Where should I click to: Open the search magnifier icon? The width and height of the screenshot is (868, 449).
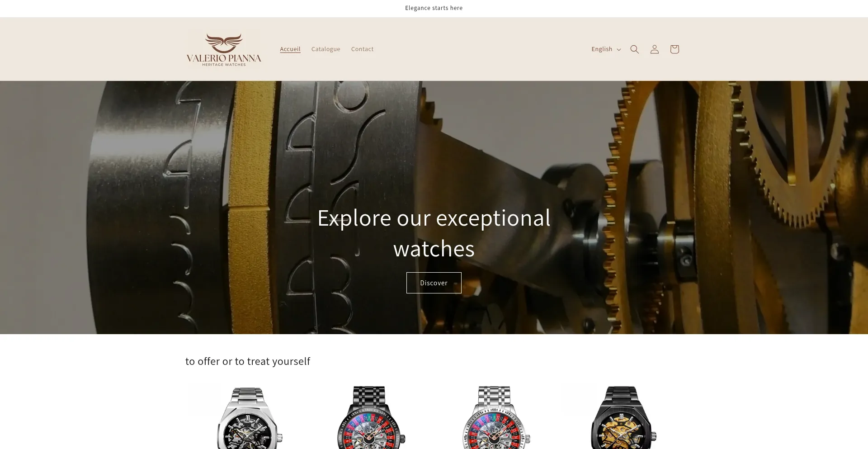[x=634, y=49]
